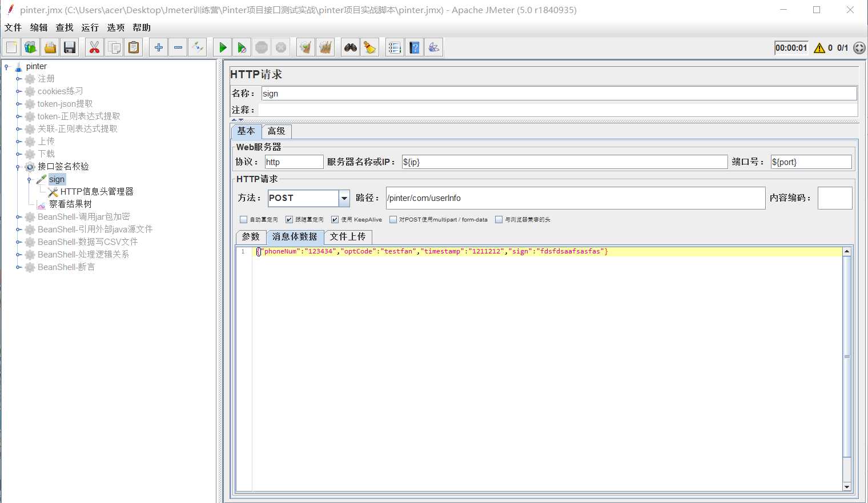This screenshot has width=868, height=503.
Task: Collapse all tree nodes minus icon
Action: point(178,47)
